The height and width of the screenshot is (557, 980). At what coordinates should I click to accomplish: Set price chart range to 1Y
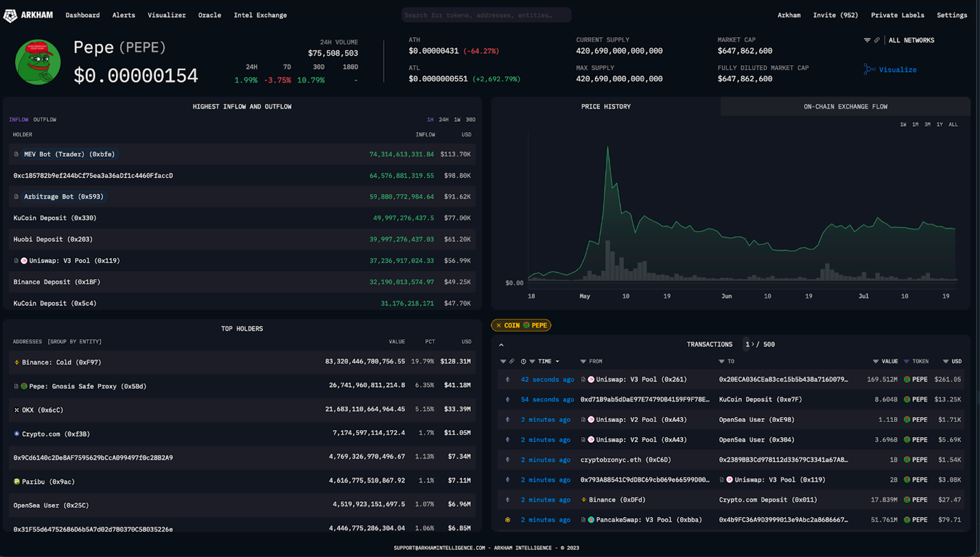tap(940, 125)
